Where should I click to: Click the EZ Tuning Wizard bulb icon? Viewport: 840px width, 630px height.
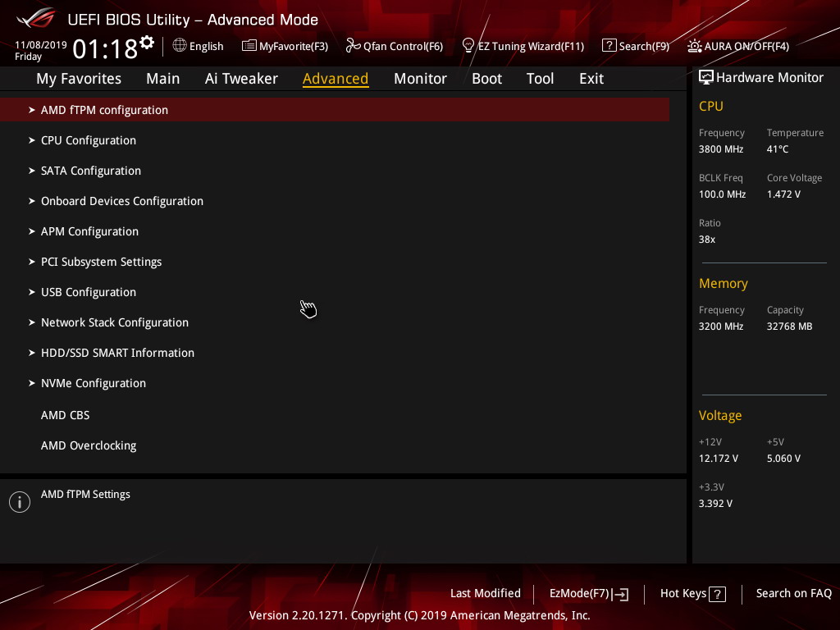pyautogui.click(x=468, y=46)
